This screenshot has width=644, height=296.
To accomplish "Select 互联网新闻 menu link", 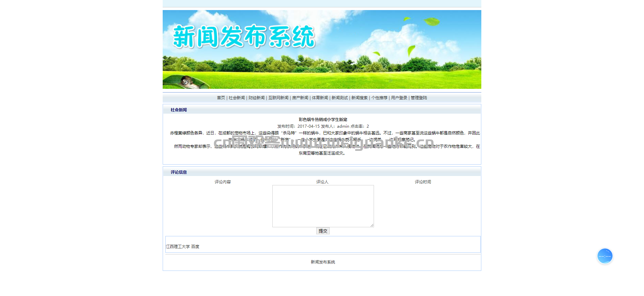I will (x=278, y=98).
